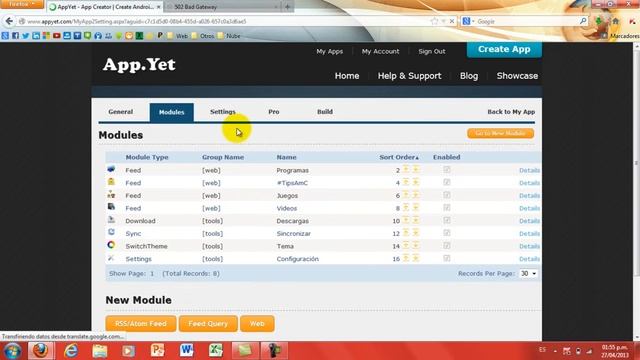Open the Facebook bookmark icon
Screen dimensions: 640x360
[16, 36]
